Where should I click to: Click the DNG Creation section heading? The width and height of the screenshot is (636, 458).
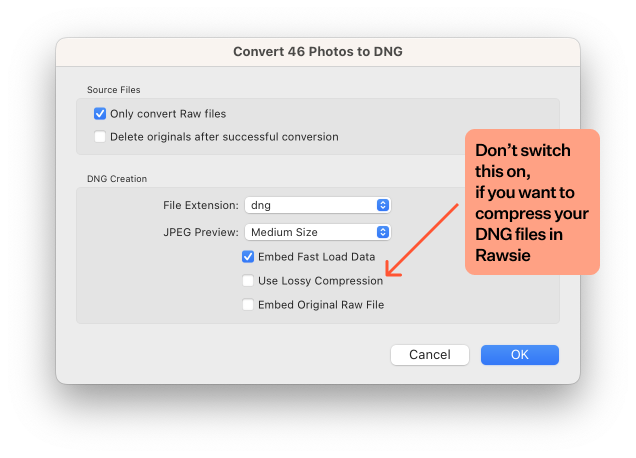[117, 179]
